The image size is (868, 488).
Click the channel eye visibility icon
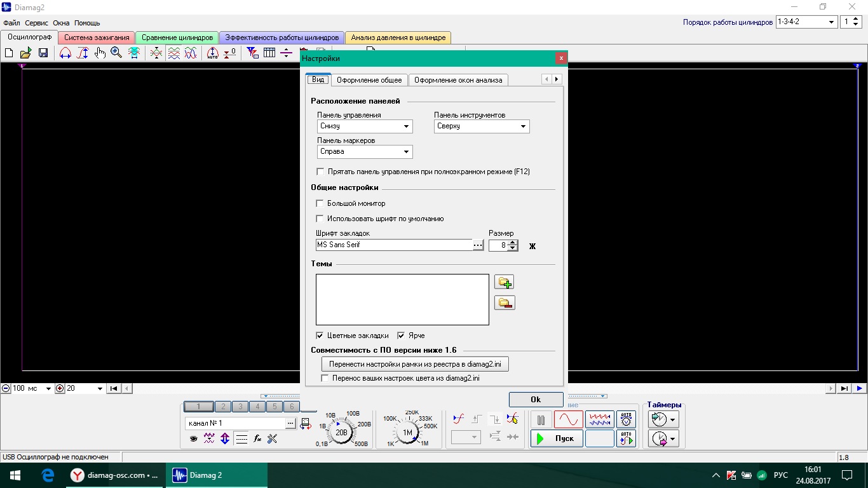coord(194,438)
